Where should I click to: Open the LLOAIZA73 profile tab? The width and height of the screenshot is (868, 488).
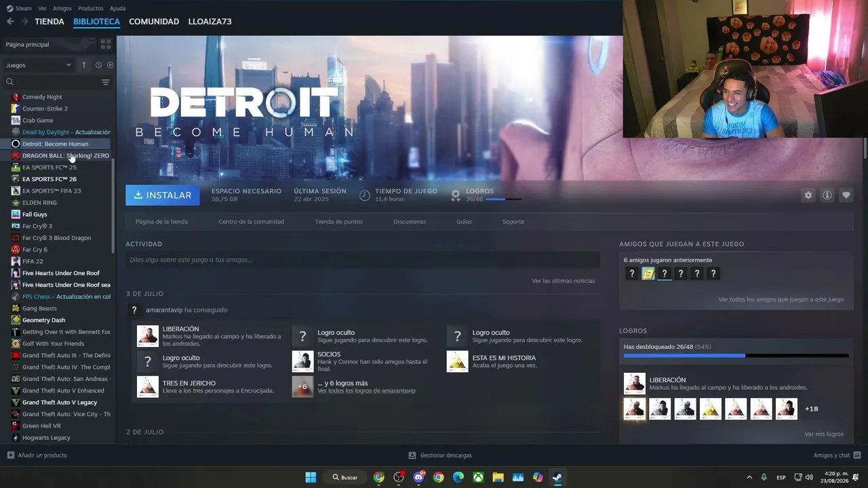click(210, 22)
